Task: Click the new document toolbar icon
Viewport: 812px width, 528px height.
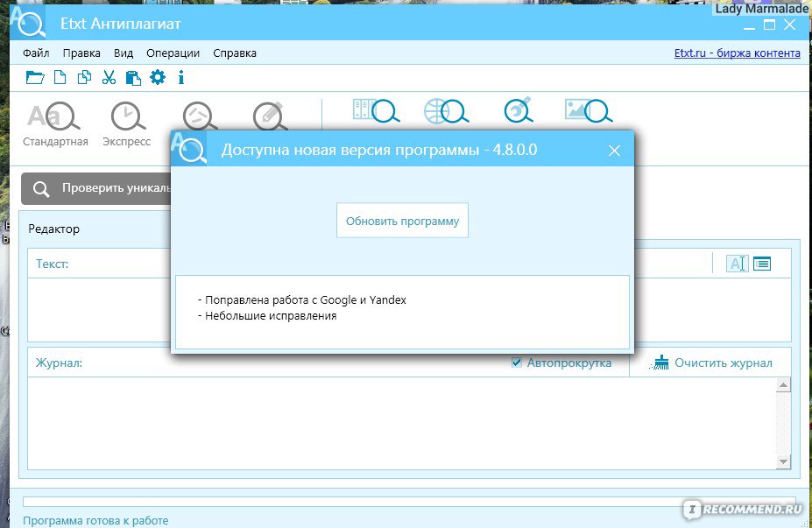Action: coord(60,77)
